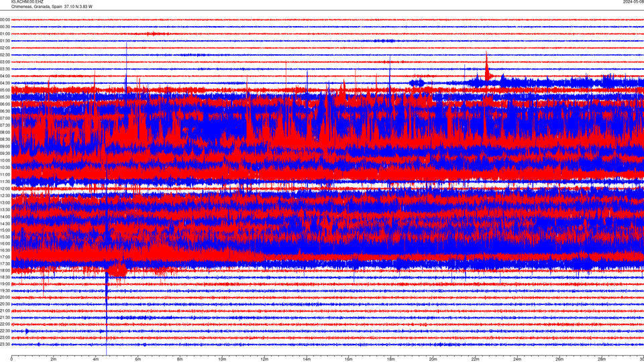Select the 08:00 time label

point(5,133)
